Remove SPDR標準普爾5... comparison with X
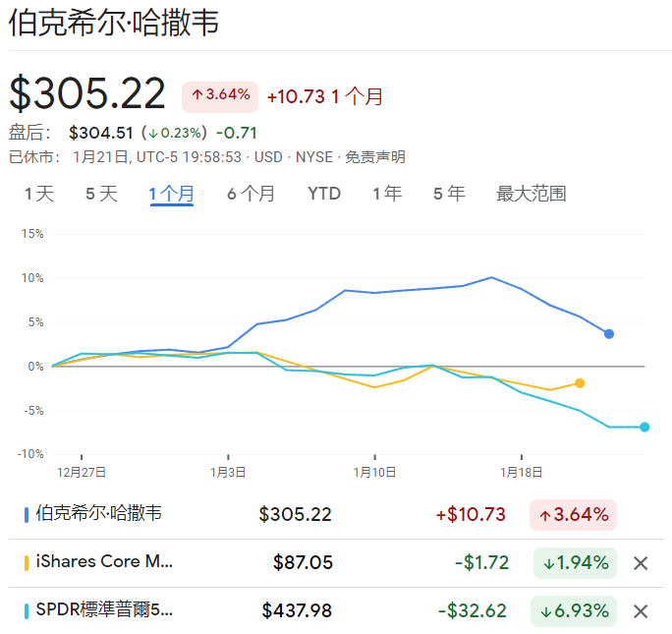Screen dimensions: 672x634 641,610
